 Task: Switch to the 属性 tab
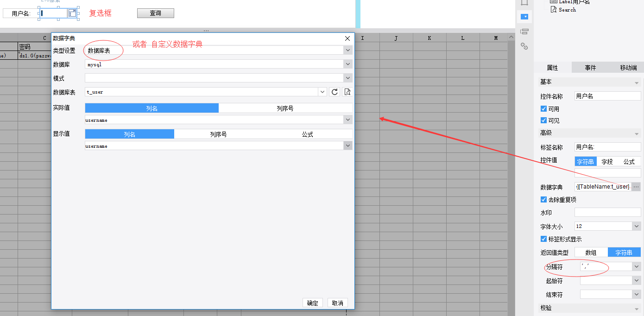pos(552,68)
